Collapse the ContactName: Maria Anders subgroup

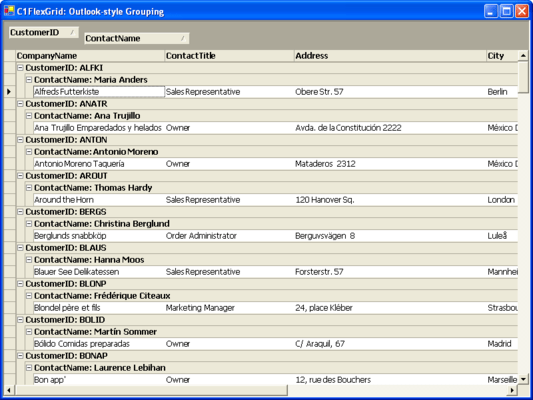29,80
